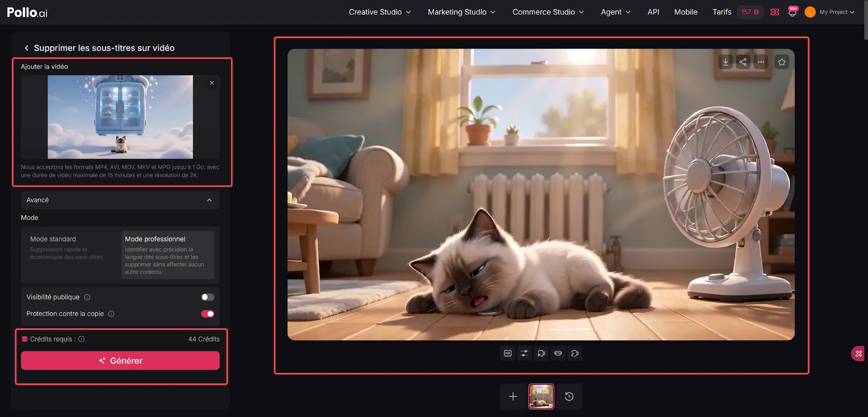Select Mode standard option

click(71, 255)
